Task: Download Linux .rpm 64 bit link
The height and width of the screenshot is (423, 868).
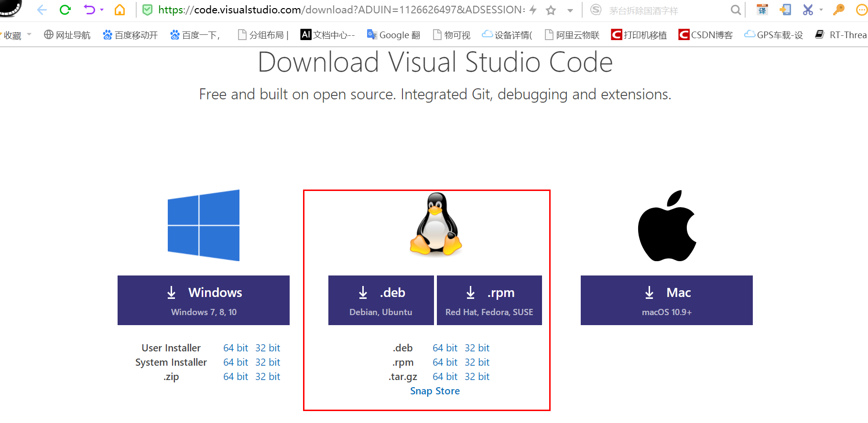Action: click(x=445, y=362)
